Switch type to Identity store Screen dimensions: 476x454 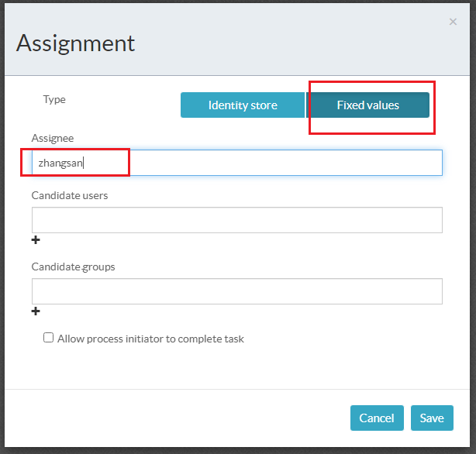click(x=243, y=105)
